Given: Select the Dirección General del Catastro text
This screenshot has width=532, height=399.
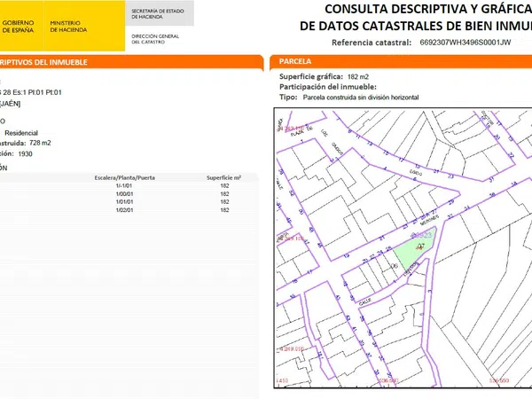Looking at the screenshot, I should click(x=155, y=39).
